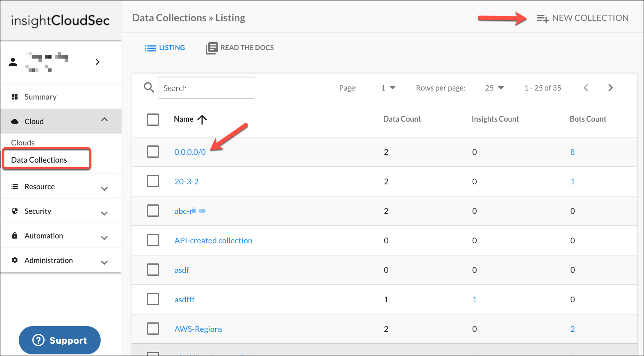
Task: Click the Bots Count column header
Action: click(588, 119)
